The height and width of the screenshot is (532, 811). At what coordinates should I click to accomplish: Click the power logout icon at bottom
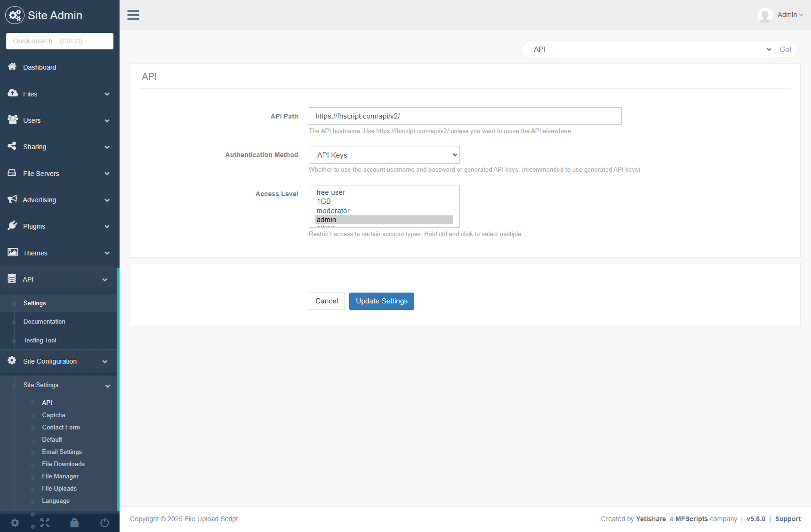pos(104,523)
